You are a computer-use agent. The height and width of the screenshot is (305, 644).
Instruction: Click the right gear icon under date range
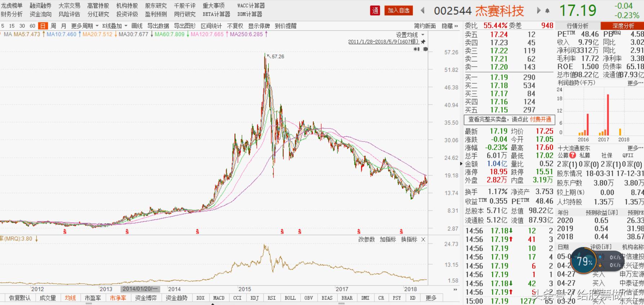point(425,49)
